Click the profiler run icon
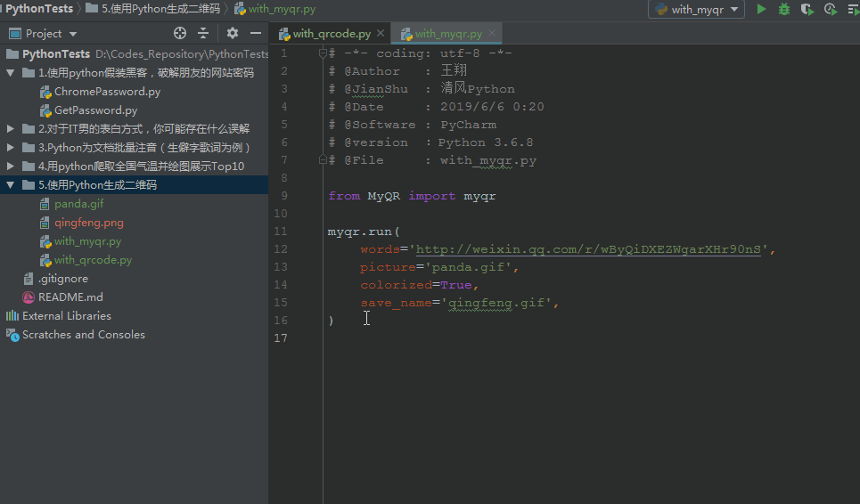 click(831, 9)
